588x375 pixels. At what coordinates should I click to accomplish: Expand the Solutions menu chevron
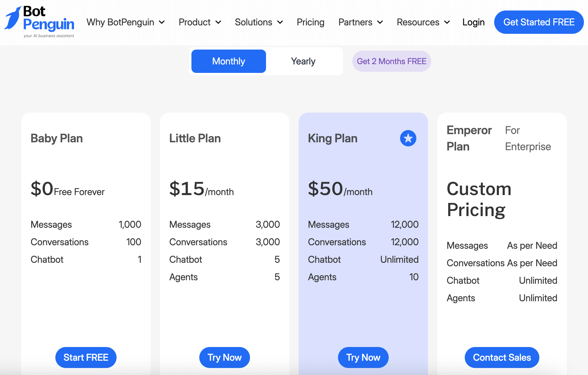tap(280, 22)
